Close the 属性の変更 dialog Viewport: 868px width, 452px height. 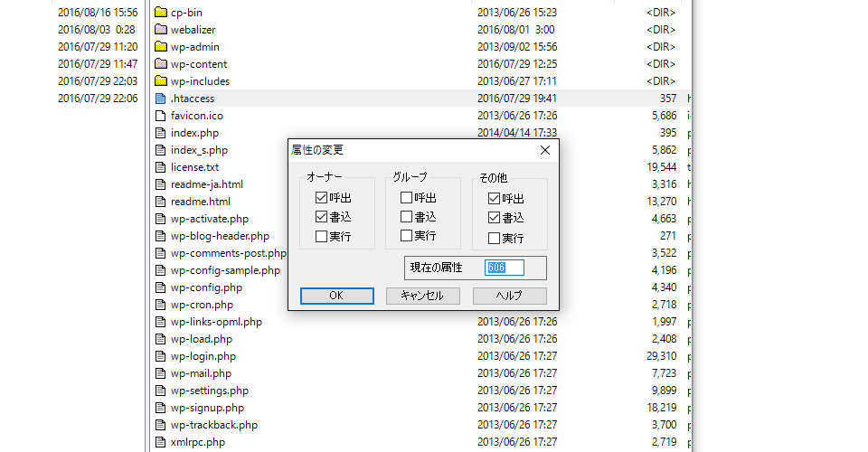544,150
